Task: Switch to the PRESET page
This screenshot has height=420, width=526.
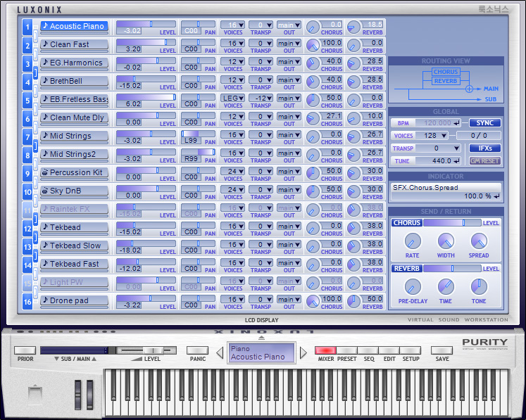Action: point(346,350)
